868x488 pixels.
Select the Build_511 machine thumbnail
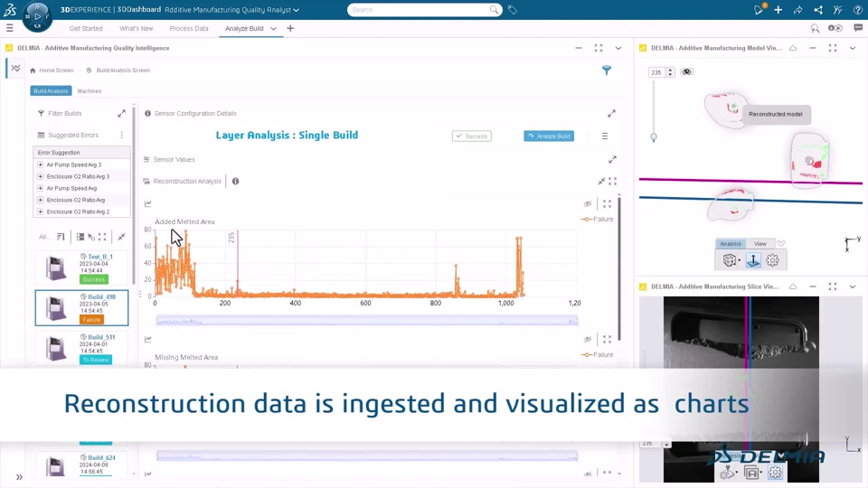tap(56, 348)
